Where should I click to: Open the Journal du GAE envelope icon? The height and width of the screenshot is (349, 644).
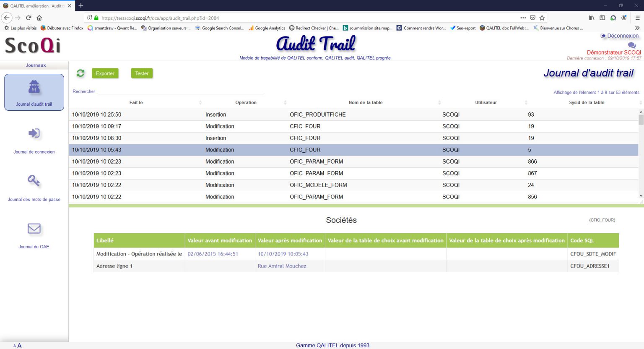pos(34,229)
